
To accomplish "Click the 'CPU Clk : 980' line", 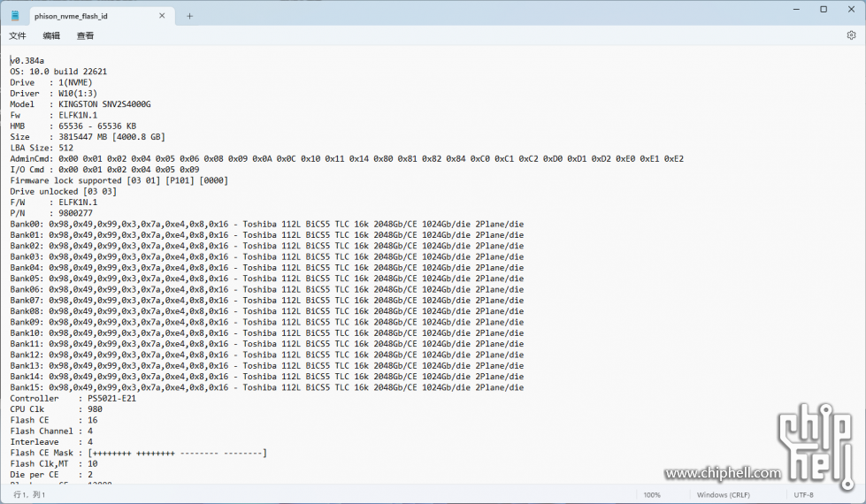I will pyautogui.click(x=56, y=409).
